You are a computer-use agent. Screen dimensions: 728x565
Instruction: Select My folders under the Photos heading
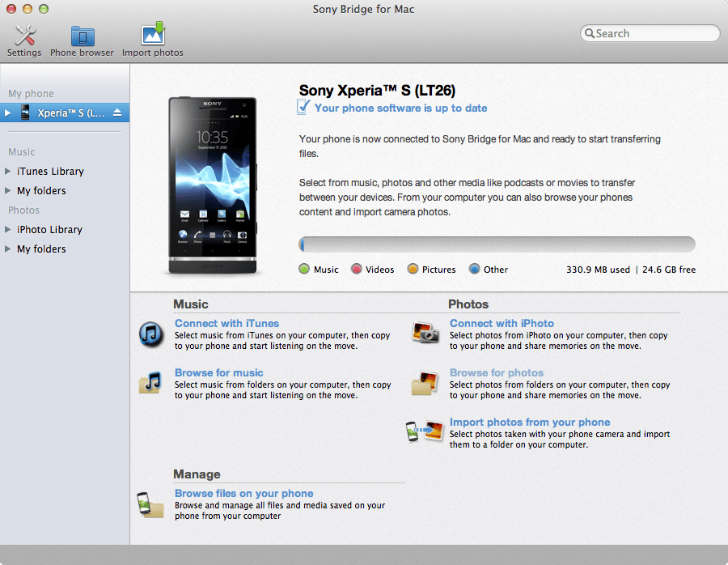[x=41, y=249]
